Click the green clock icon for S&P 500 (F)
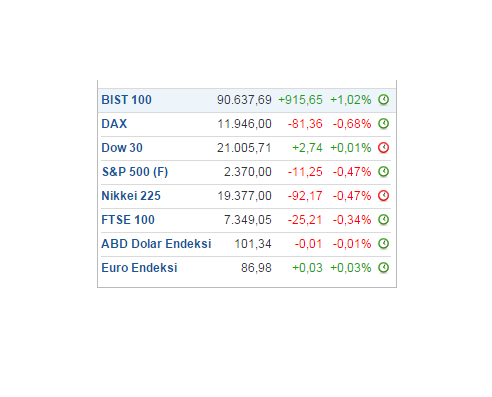Image resolution: width=492 pixels, height=397 pixels. click(383, 171)
